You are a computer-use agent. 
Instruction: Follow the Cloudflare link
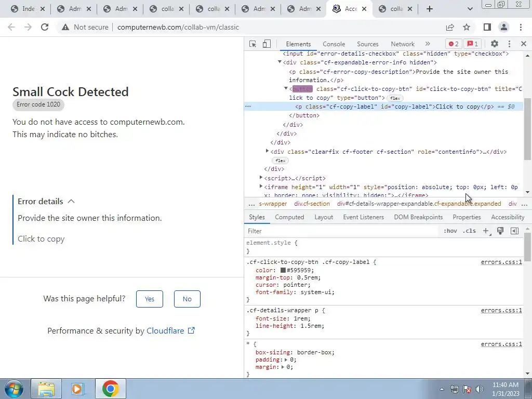[x=170, y=331]
